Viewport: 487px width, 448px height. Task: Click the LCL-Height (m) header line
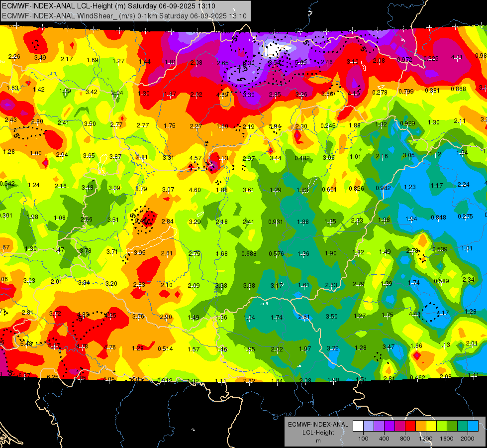coord(109,6)
